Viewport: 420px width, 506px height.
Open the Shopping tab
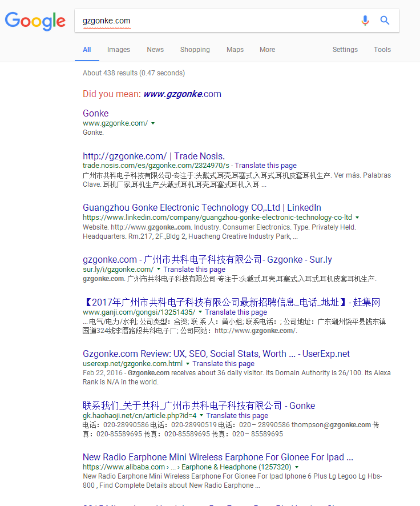click(x=195, y=49)
